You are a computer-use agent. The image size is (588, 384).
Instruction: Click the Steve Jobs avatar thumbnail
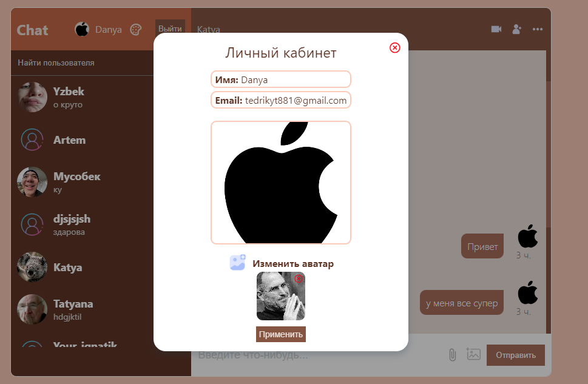coord(280,296)
